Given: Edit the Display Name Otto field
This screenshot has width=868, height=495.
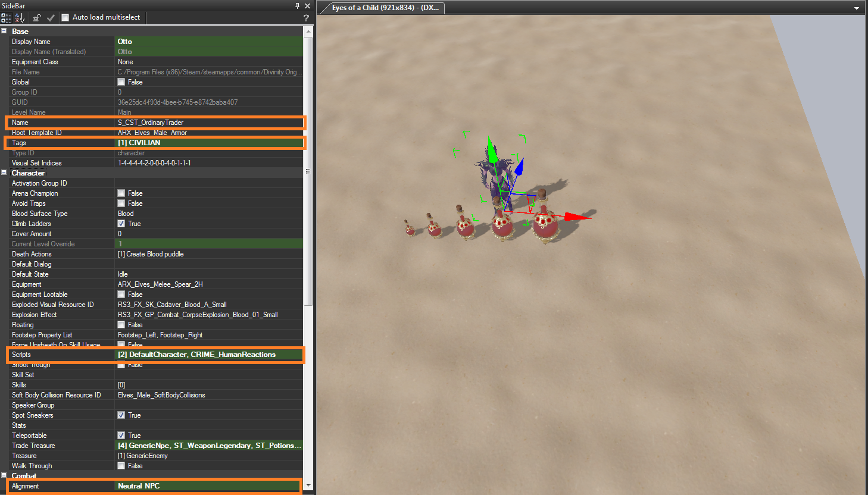Looking at the screenshot, I should (209, 42).
